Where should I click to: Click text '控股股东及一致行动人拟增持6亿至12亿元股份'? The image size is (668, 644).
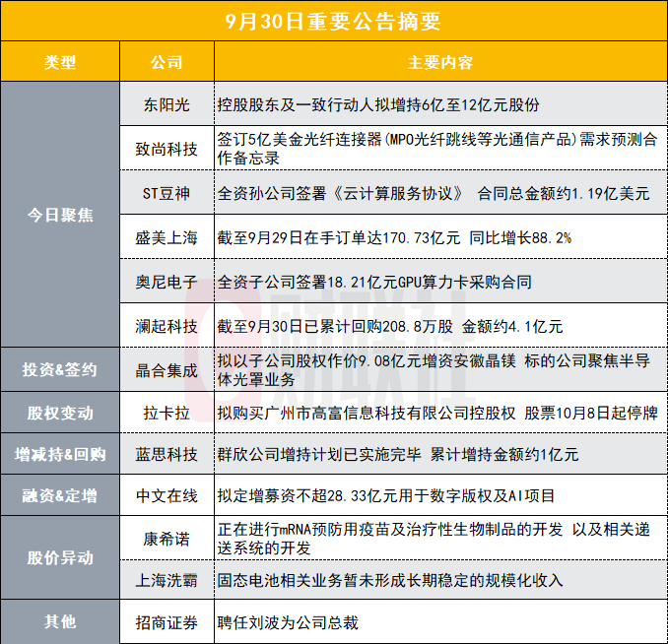click(x=378, y=104)
